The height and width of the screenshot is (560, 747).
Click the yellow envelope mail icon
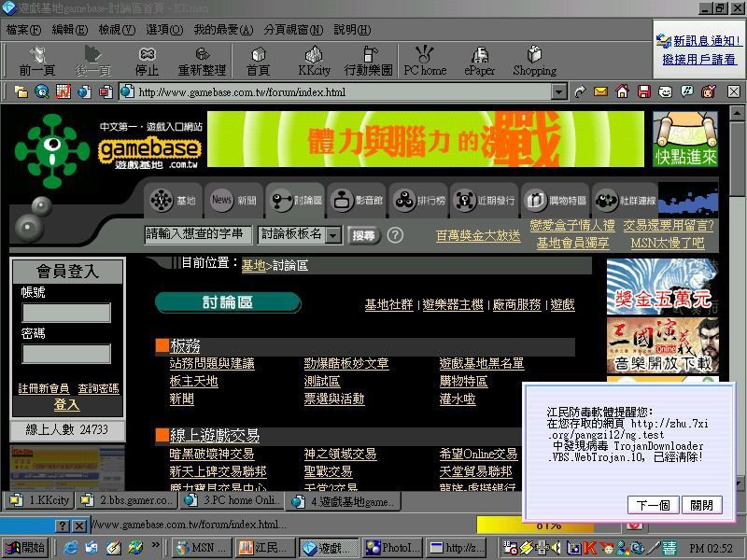point(600,91)
